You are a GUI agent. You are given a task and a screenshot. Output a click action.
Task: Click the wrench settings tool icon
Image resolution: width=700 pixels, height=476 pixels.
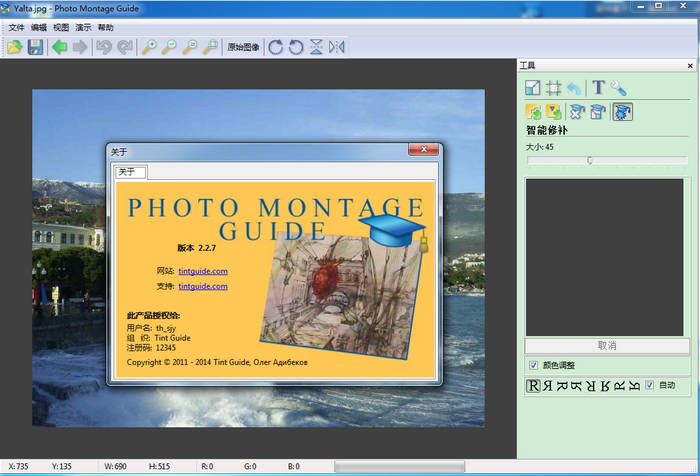[619, 88]
